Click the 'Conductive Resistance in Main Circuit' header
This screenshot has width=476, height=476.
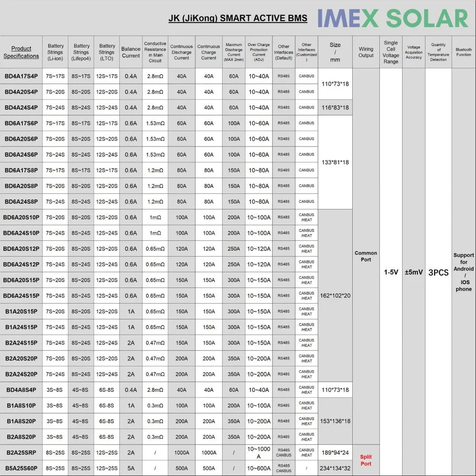click(155, 52)
